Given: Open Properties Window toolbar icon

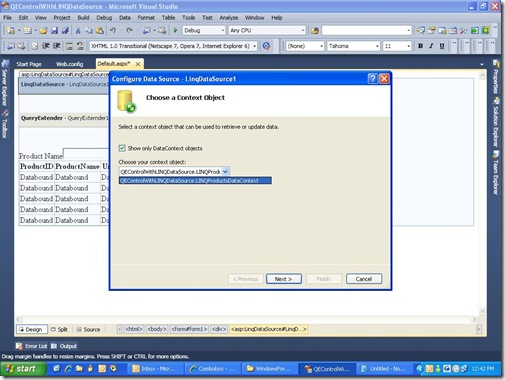Looking at the screenshot, I should pyautogui.click(x=432, y=30).
